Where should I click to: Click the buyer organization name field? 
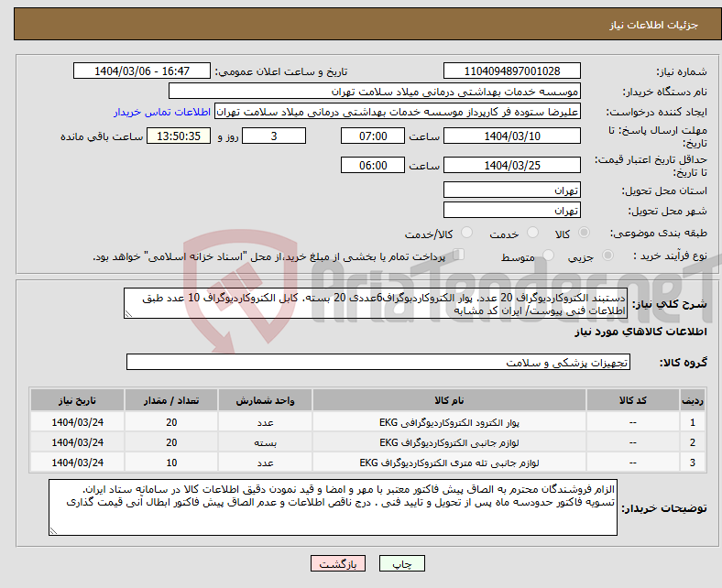click(375, 92)
